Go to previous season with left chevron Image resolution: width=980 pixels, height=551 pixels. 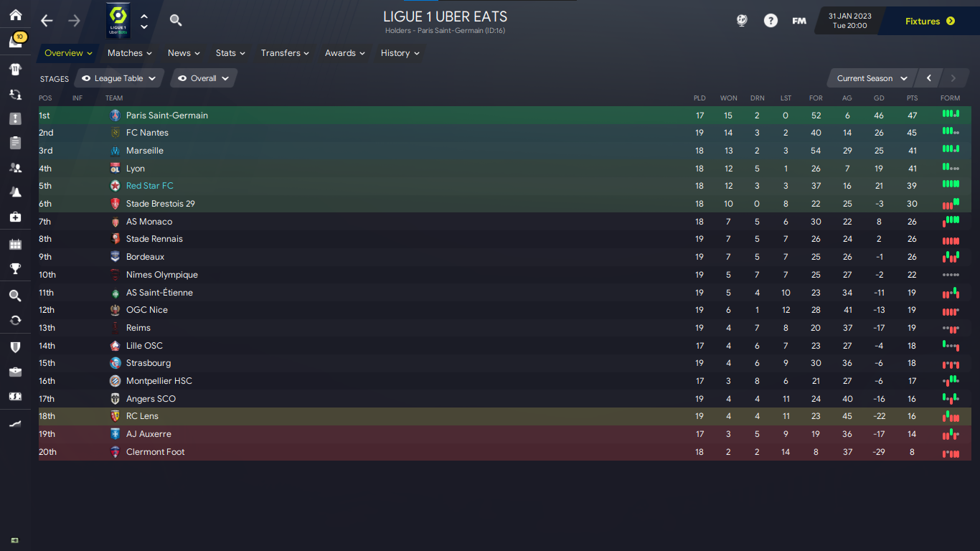(928, 79)
